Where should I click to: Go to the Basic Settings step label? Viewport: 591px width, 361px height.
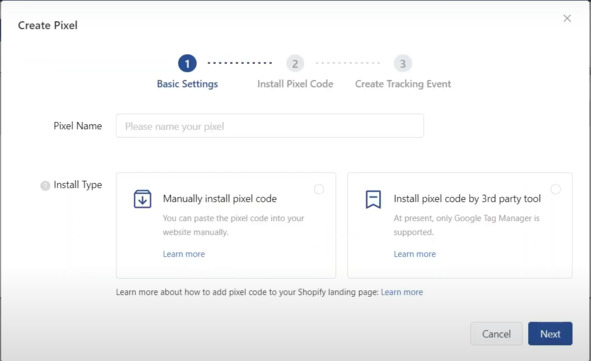(187, 84)
